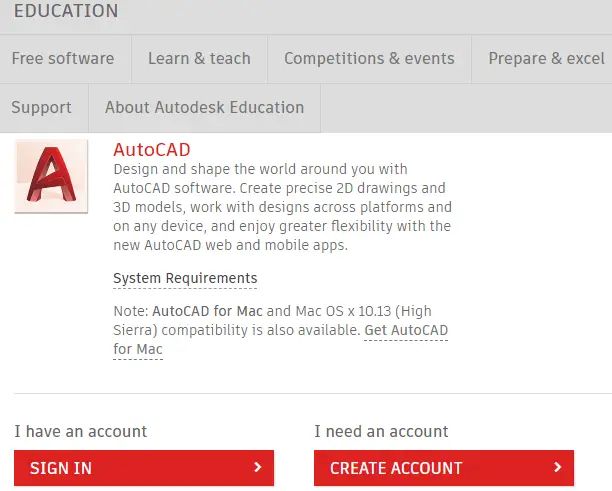Open the Competitions & events tab
Screen dimensions: 612x491
pos(369,59)
